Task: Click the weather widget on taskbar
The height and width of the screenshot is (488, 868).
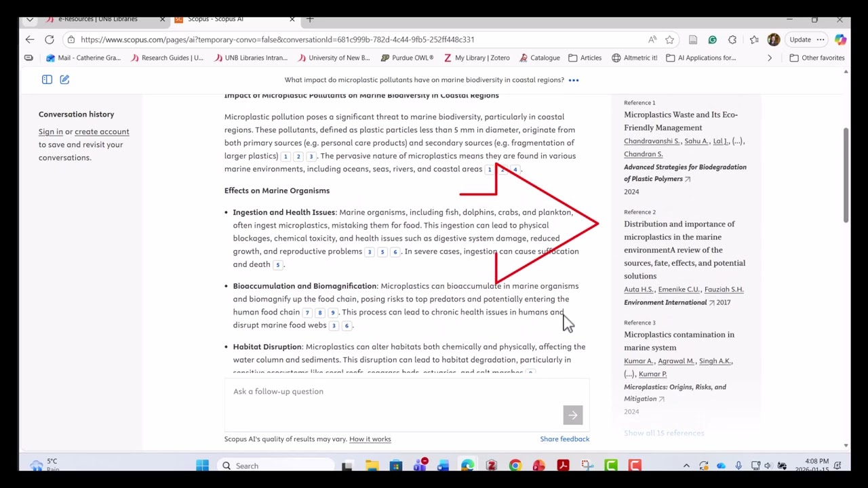Action: (45, 465)
